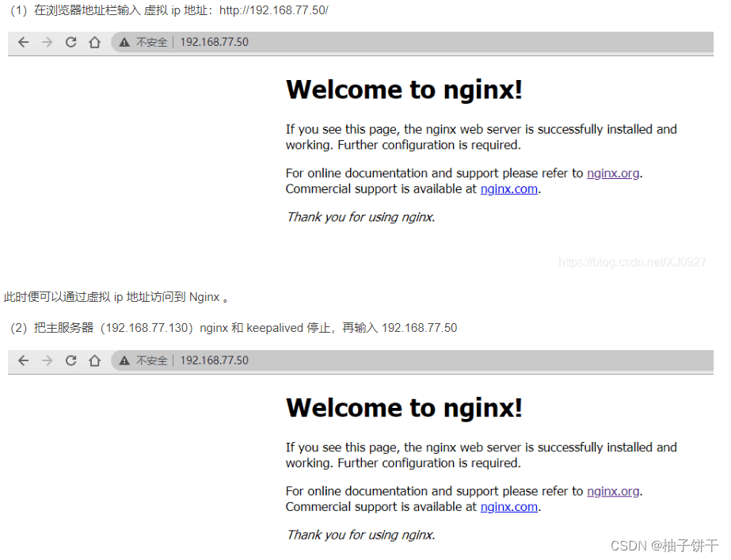
Task: Click the back arrow in the top browser toolbar
Action: 23,42
